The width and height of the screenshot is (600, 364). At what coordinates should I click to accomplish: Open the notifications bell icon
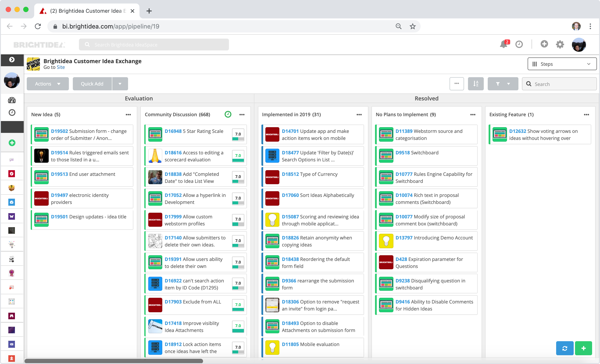tap(504, 44)
